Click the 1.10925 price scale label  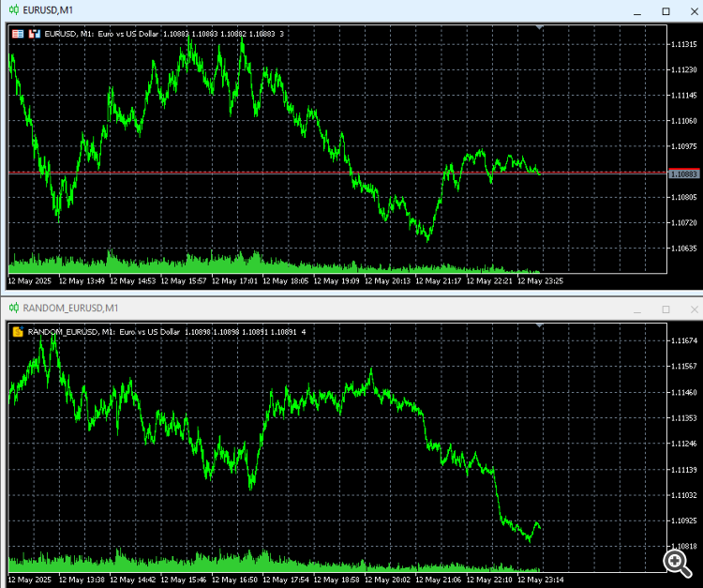(683, 520)
